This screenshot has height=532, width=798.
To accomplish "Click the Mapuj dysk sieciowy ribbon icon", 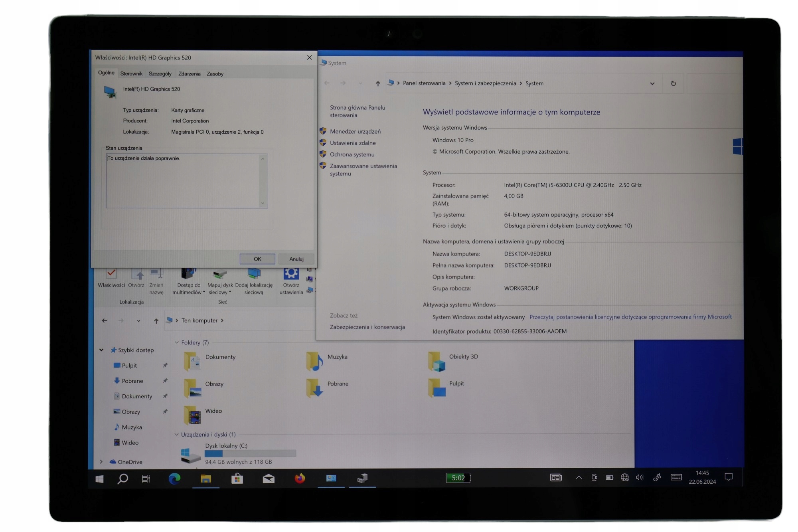I will [220, 275].
